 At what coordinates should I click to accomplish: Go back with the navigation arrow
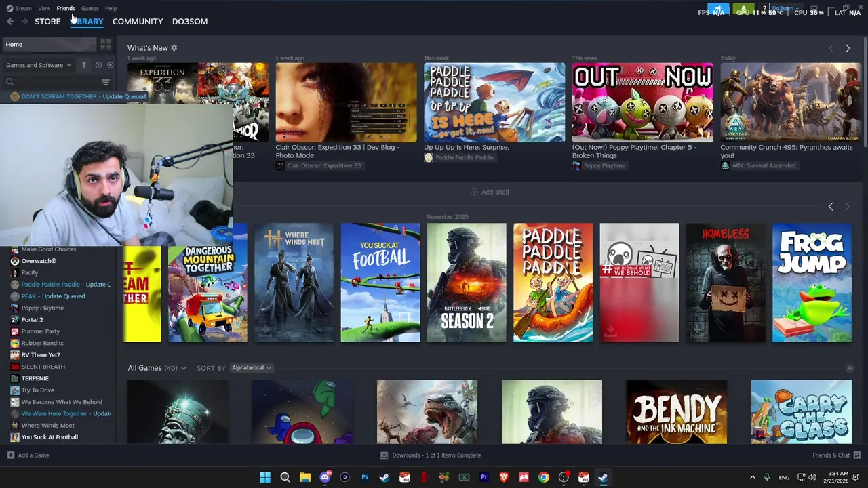10,22
